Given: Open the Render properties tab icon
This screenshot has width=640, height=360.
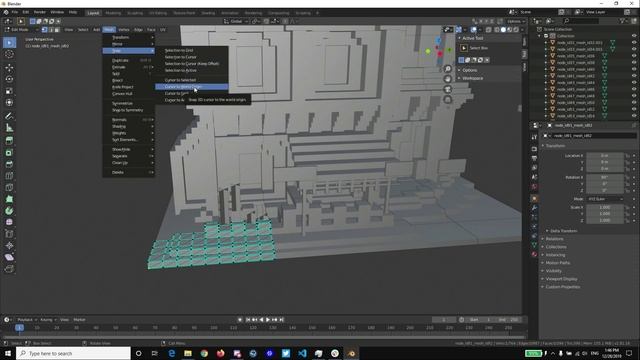Looking at the screenshot, I should coord(534,149).
